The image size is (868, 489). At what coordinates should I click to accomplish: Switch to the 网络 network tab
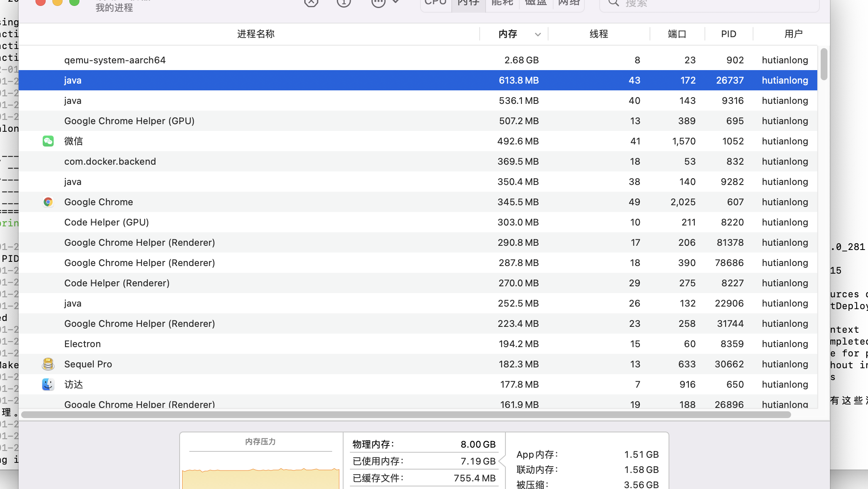[568, 3]
